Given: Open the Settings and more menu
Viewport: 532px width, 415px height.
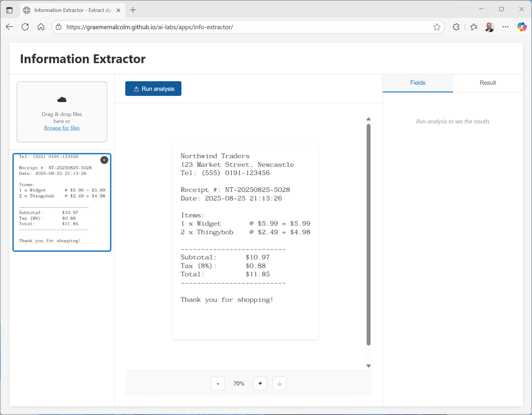Looking at the screenshot, I should pos(505,27).
